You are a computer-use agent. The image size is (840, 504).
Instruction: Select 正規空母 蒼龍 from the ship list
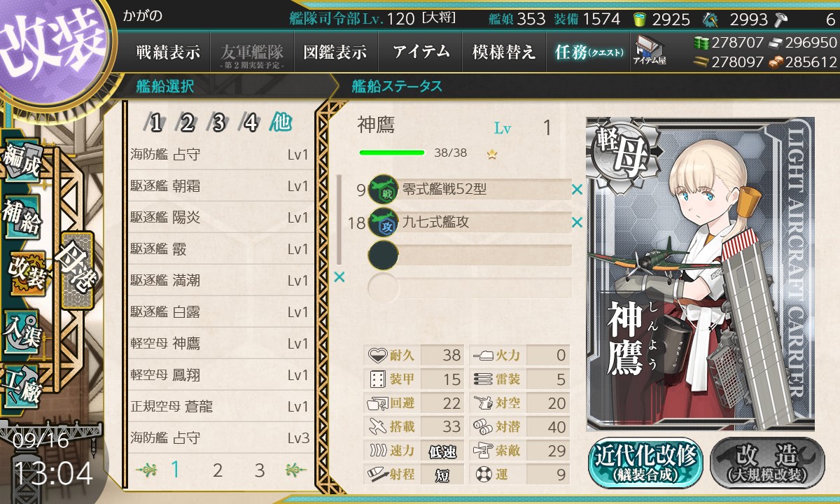(220, 407)
